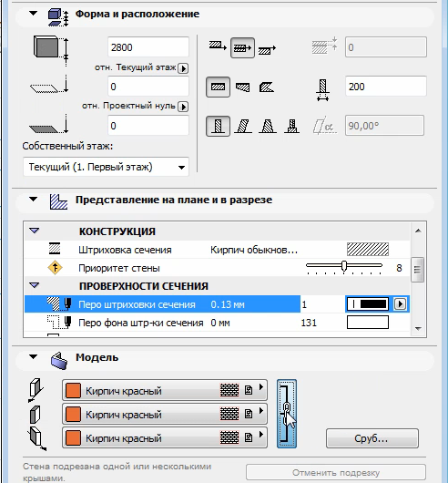Select centered reference line wall icon
This screenshot has width=448, height=483.
tap(242, 47)
